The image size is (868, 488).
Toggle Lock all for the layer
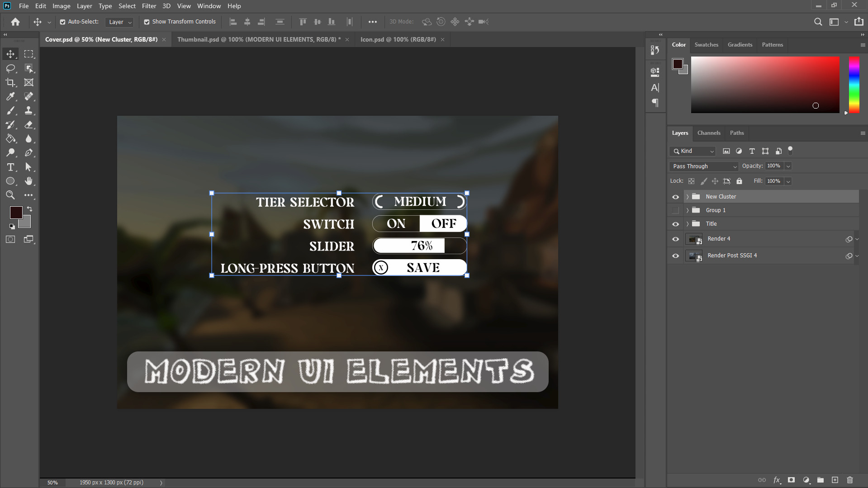pyautogui.click(x=739, y=181)
